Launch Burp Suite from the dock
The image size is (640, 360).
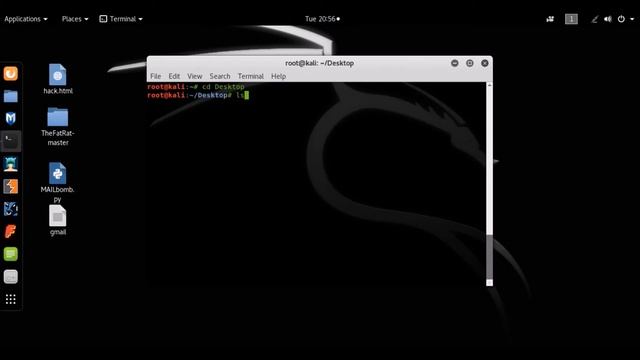(11, 187)
